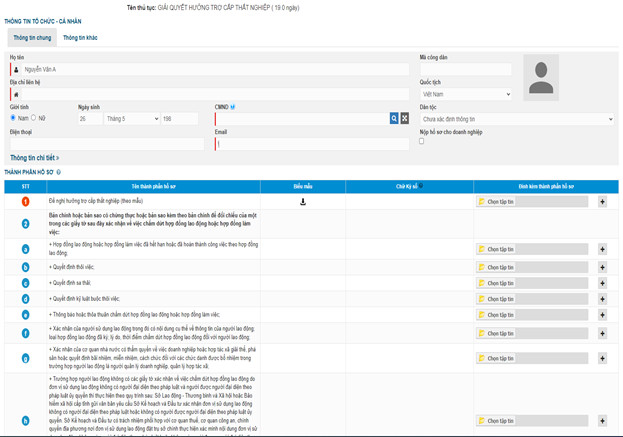Click the Mã công dân input field

click(x=466, y=70)
